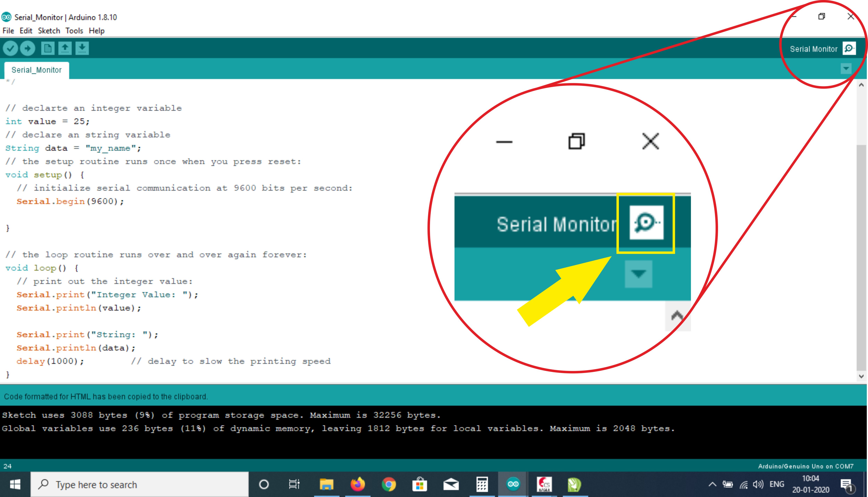This screenshot has height=497, width=868.
Task: Create a new sketch with New icon
Action: click(x=48, y=48)
